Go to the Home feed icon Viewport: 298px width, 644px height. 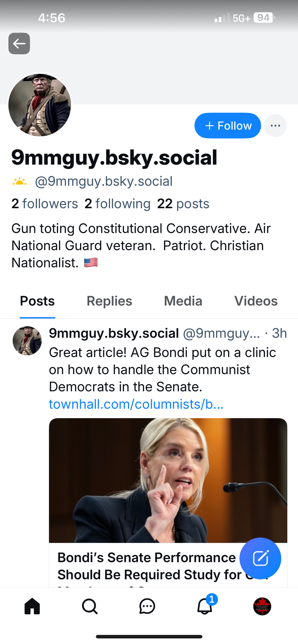32,607
